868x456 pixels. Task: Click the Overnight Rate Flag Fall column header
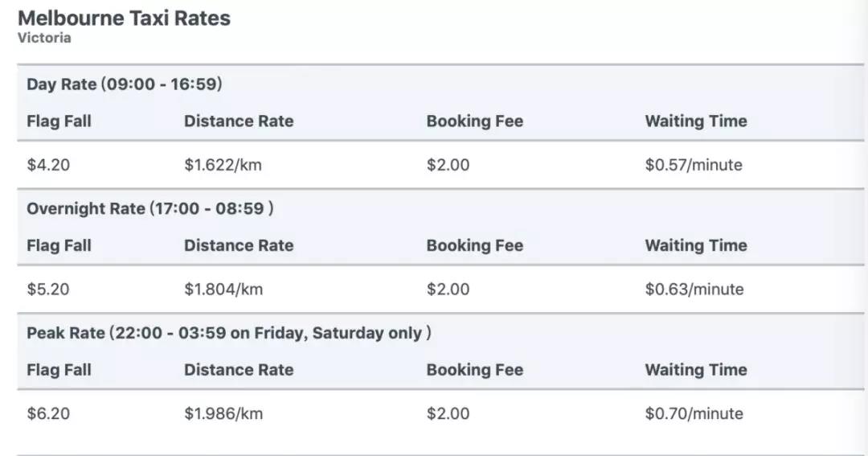[x=59, y=245]
